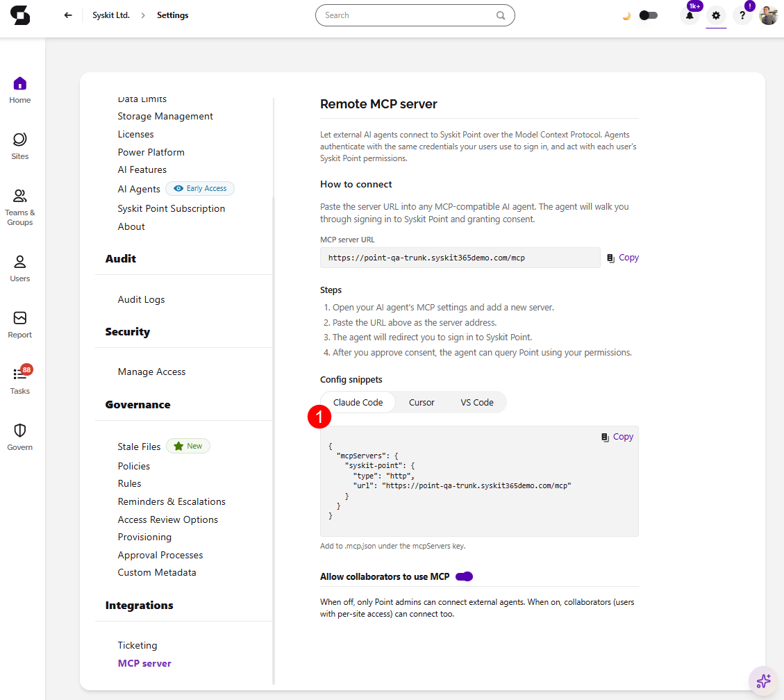Open the help question mark
The width and height of the screenshot is (784, 700).
742,15
